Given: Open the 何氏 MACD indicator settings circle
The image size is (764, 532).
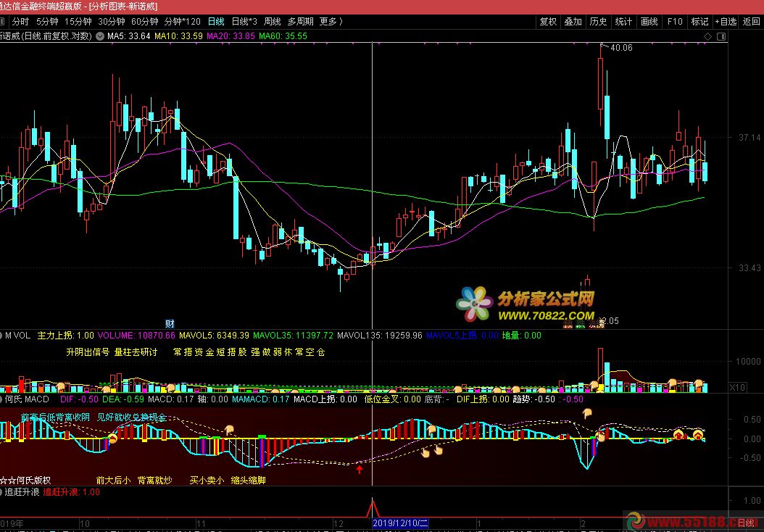Looking at the screenshot, I should (2, 399).
